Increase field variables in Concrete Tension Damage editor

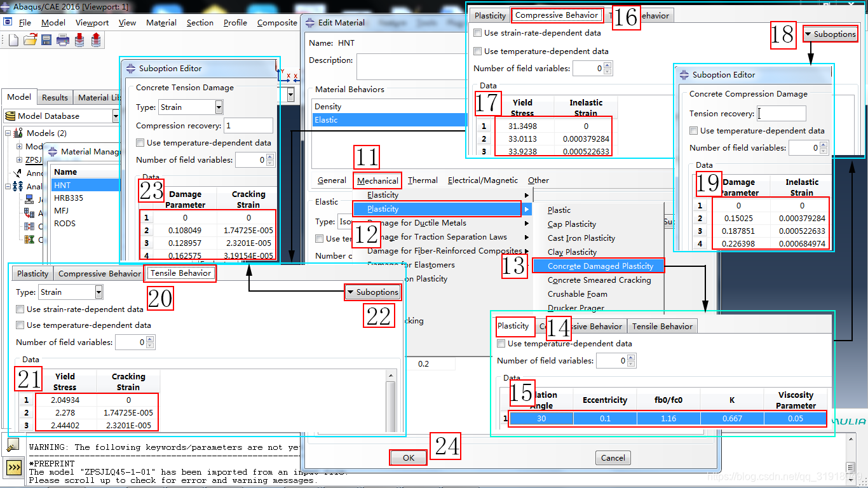(271, 157)
